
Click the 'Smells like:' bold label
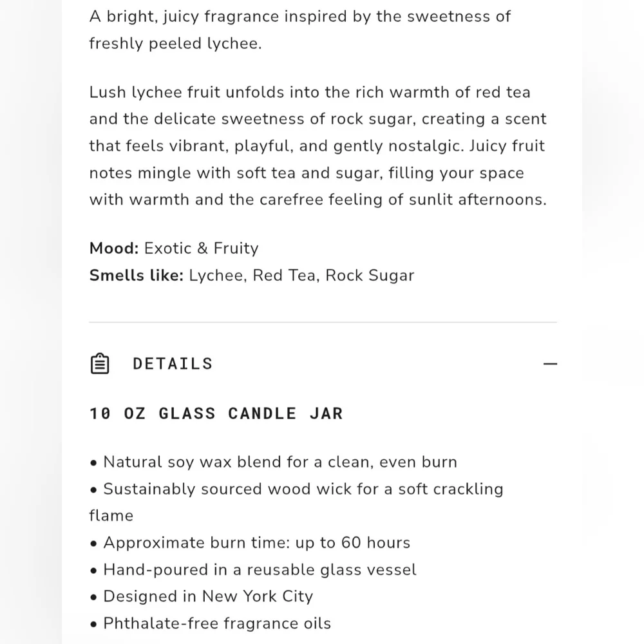137,275
